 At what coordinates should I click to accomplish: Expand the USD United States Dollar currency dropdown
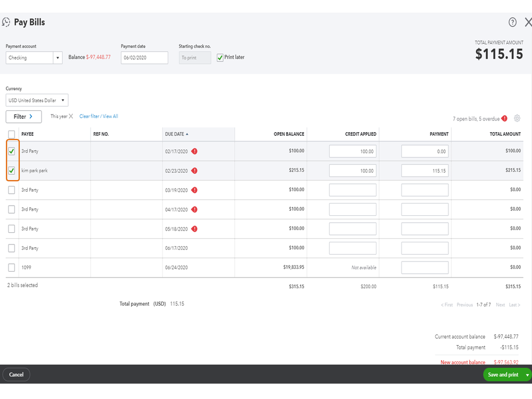37,100
